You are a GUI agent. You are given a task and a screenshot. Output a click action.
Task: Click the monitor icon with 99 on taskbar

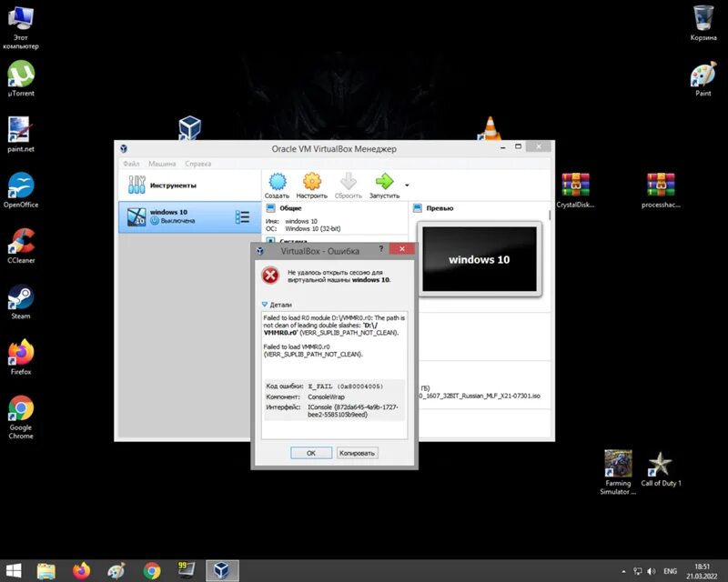tap(187, 570)
